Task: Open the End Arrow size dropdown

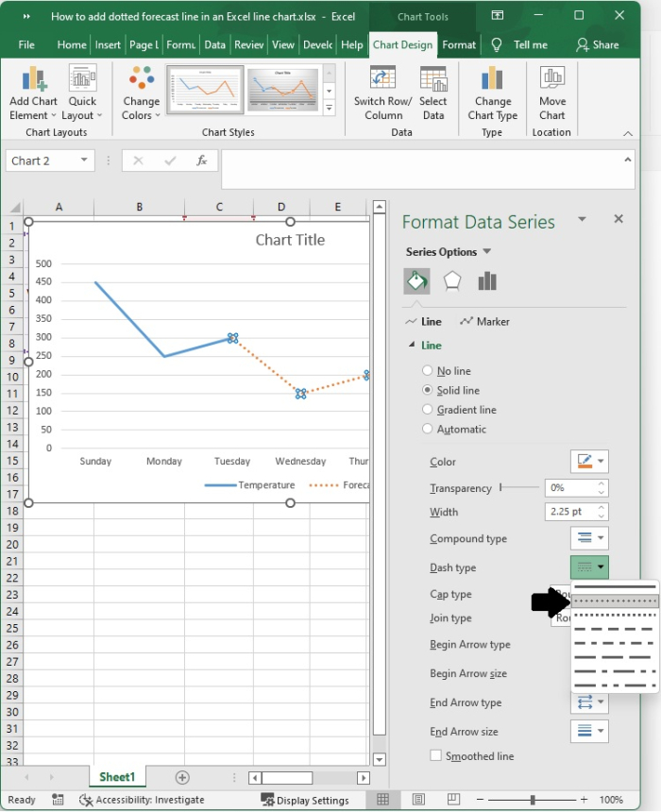Action: pyautogui.click(x=589, y=731)
